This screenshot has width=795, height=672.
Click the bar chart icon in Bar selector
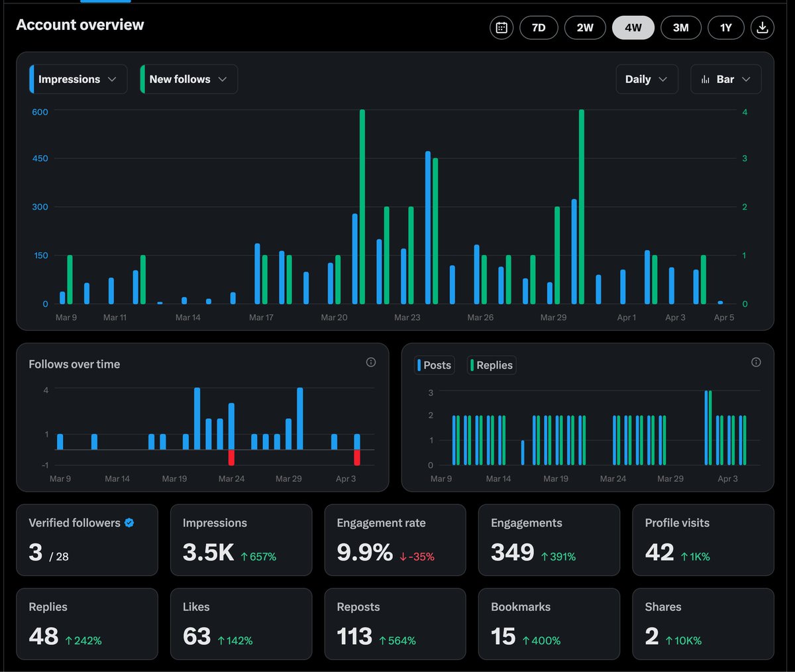pyautogui.click(x=706, y=80)
